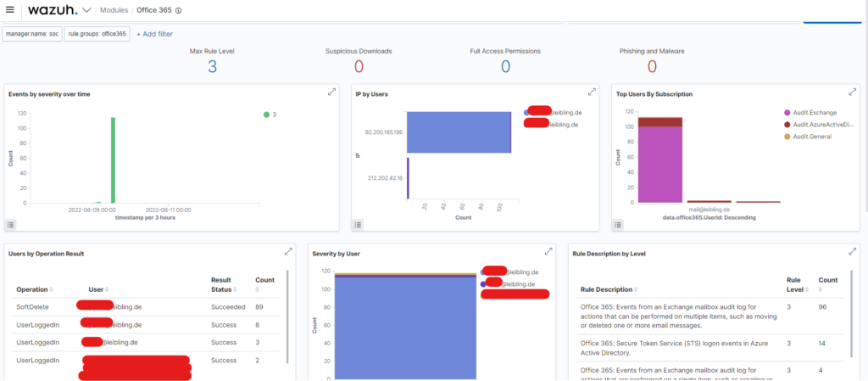Click the mail@leibling.de axis label

(x=709, y=210)
